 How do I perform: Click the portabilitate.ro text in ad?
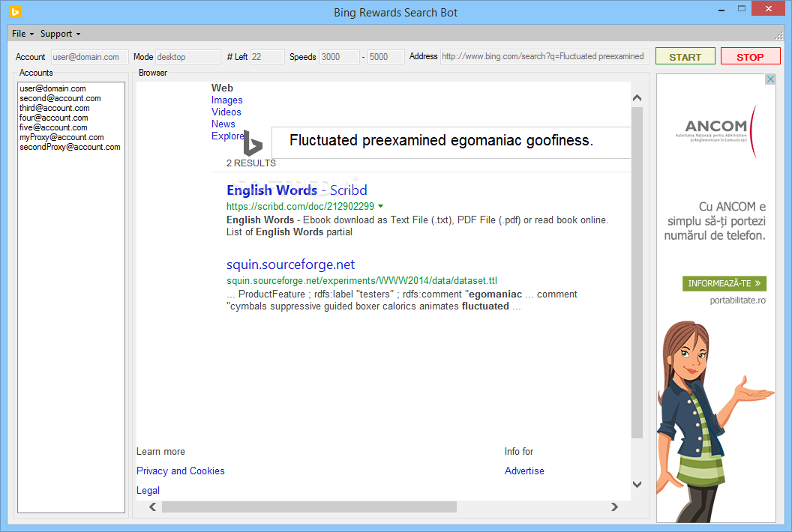pos(737,300)
